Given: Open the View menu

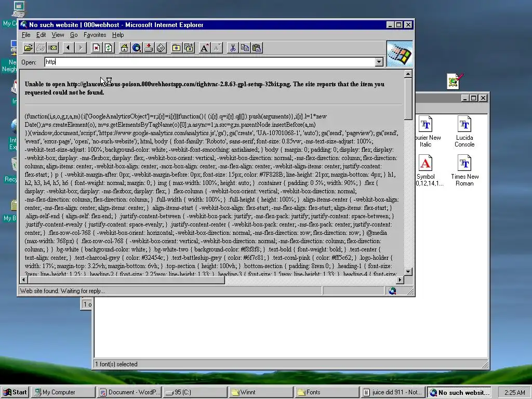Looking at the screenshot, I should 58,35.
